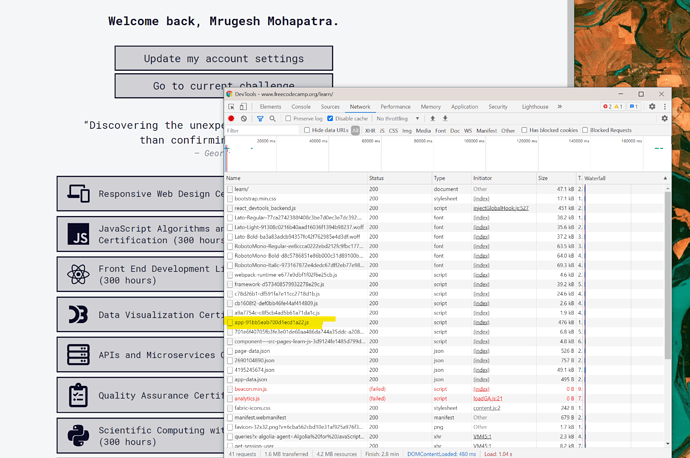This screenshot has height=458, width=690.
Task: Check Hide data URLs
Action: coord(307,130)
